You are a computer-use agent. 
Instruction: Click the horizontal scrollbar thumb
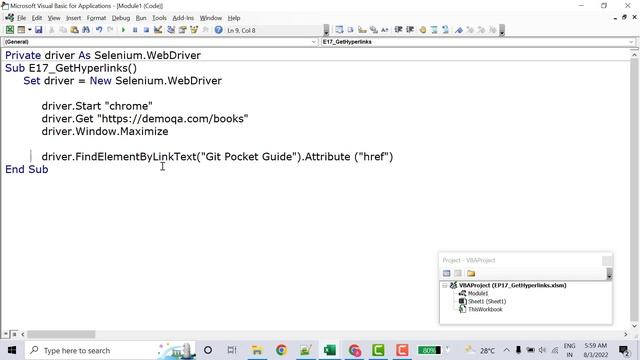click(x=61, y=334)
